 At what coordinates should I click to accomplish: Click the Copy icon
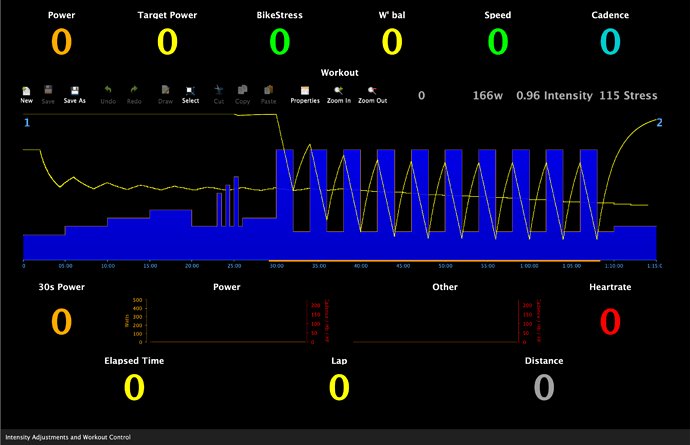(x=242, y=90)
